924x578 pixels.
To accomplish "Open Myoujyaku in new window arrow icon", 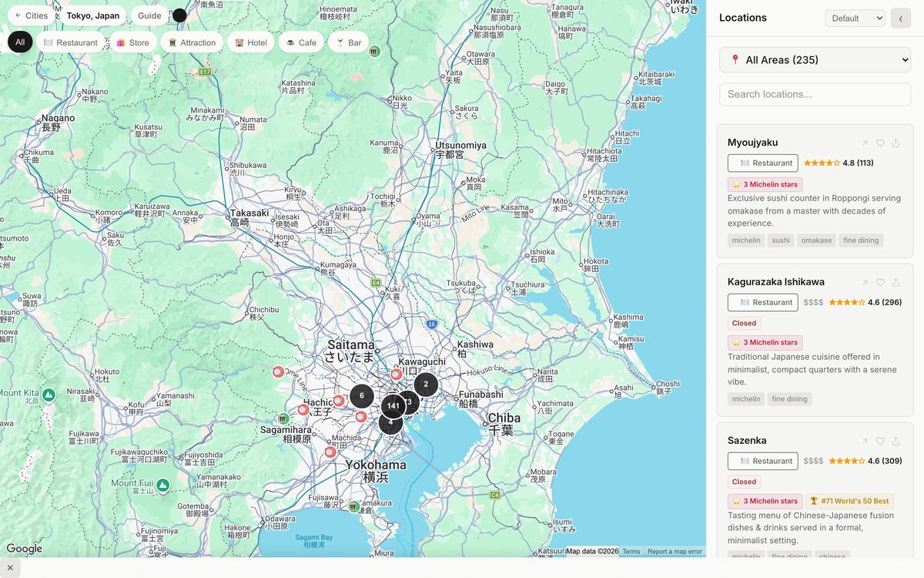I will 865,143.
